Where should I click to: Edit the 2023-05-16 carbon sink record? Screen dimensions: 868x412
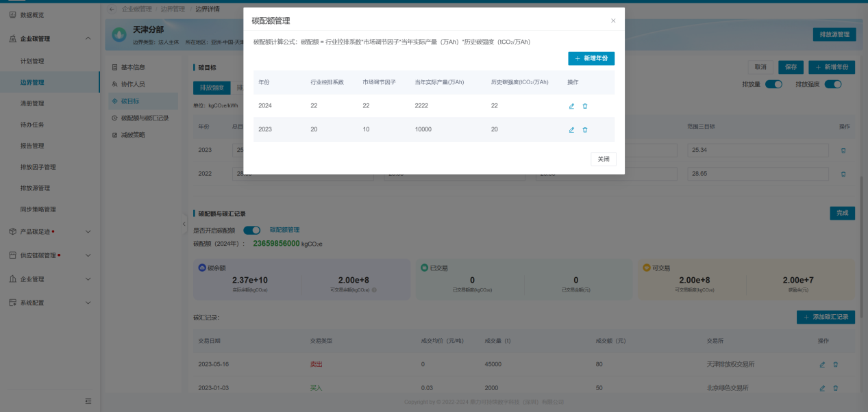pos(822,365)
